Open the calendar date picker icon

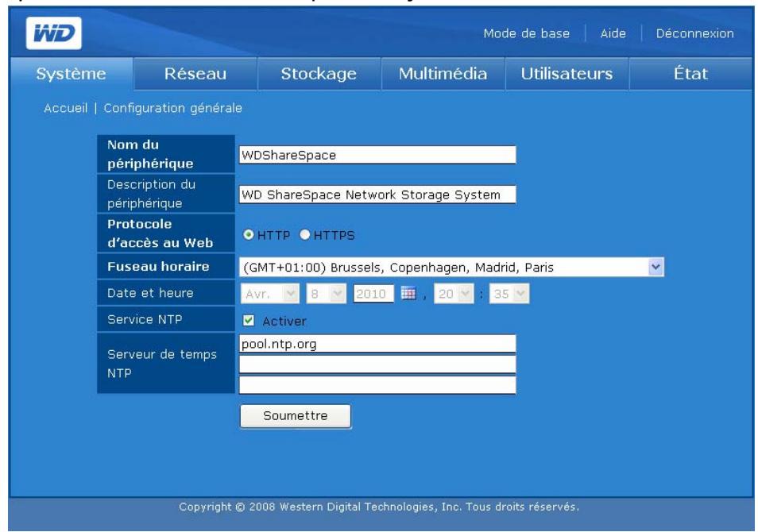tap(408, 293)
